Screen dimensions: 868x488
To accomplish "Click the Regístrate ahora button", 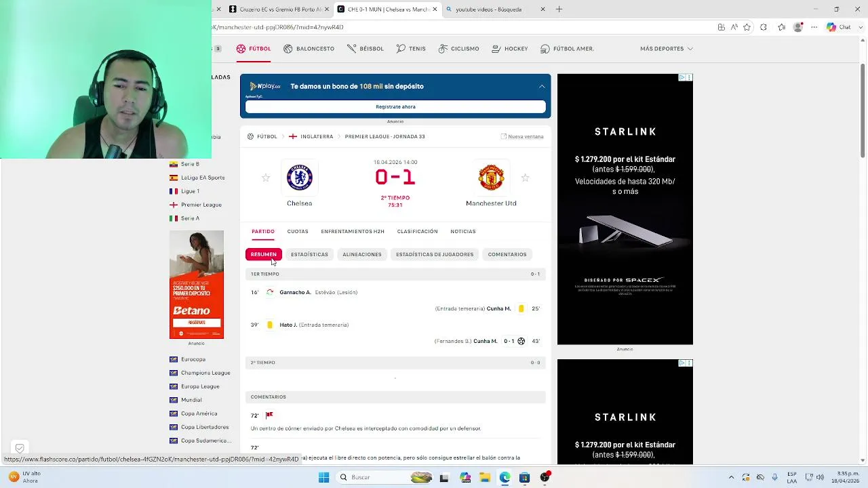I will (x=395, y=106).
